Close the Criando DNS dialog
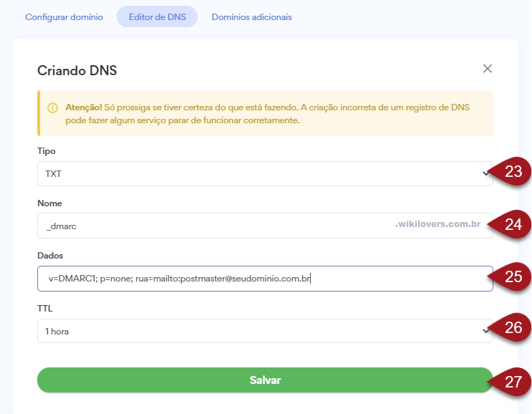The width and height of the screenshot is (532, 414). click(x=487, y=69)
